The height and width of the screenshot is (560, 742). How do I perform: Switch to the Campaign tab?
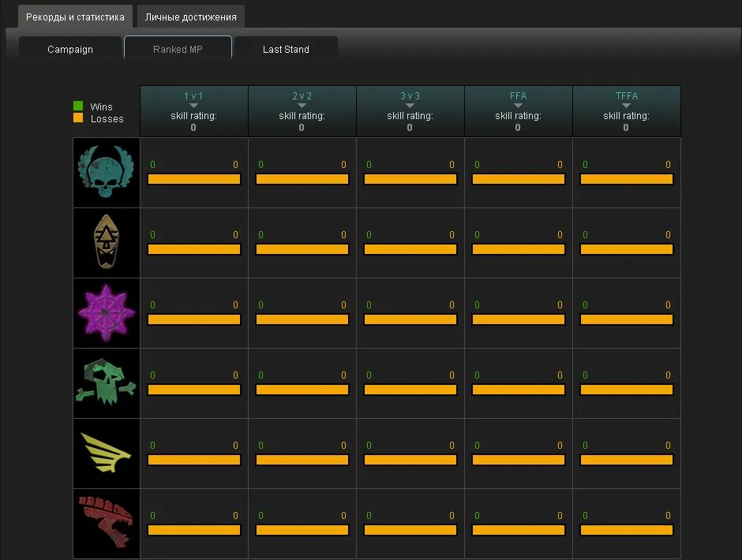(70, 49)
